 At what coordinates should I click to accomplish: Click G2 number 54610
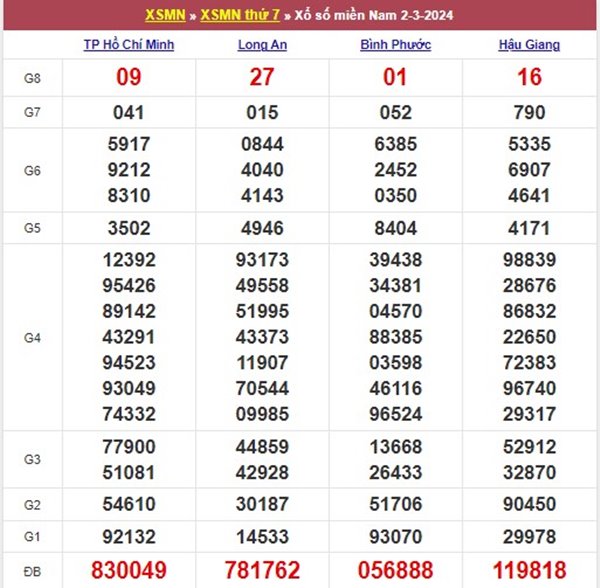(x=129, y=505)
